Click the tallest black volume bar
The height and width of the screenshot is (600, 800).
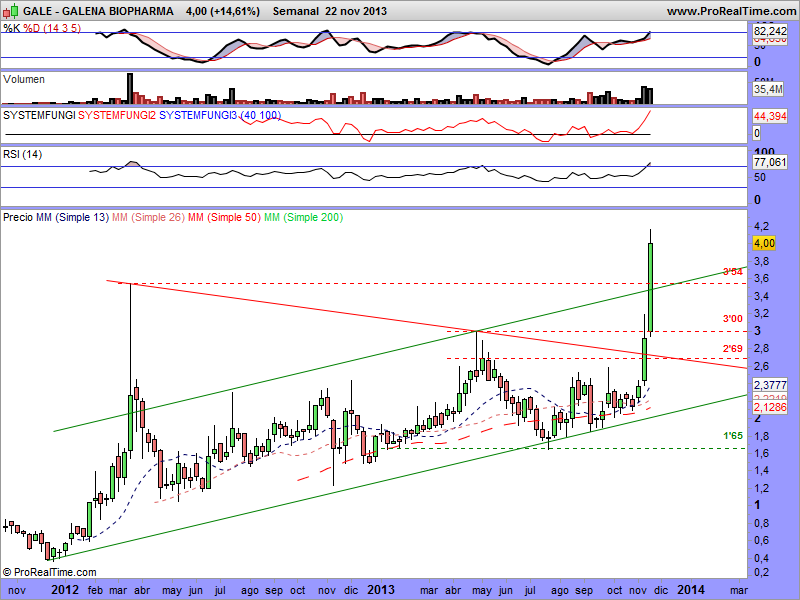coord(130,89)
